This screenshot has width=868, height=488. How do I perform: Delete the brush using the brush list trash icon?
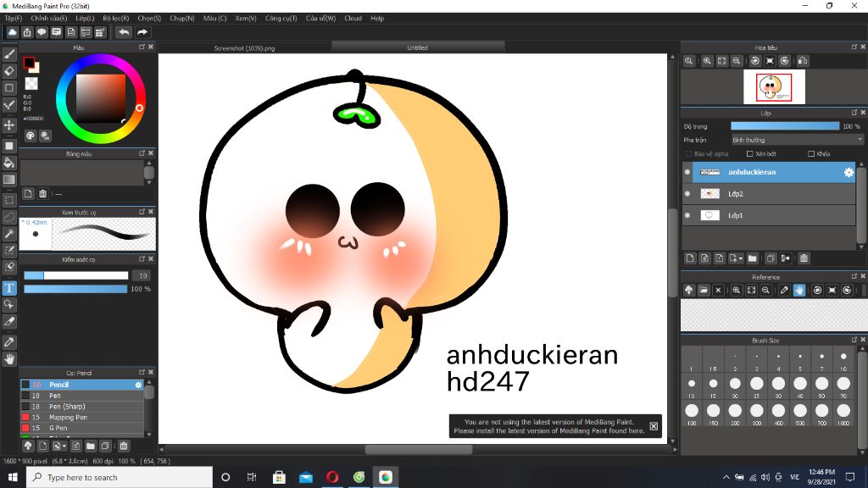(124, 446)
